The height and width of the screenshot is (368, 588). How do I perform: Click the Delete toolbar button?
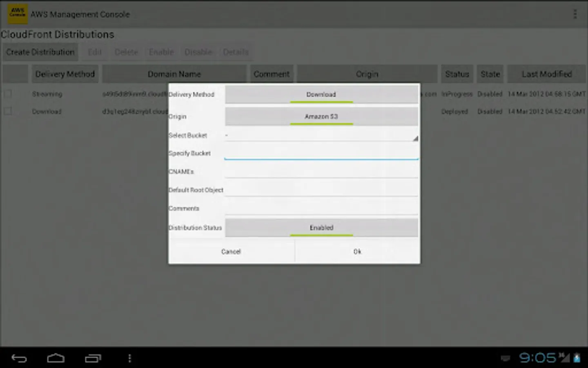click(x=126, y=52)
